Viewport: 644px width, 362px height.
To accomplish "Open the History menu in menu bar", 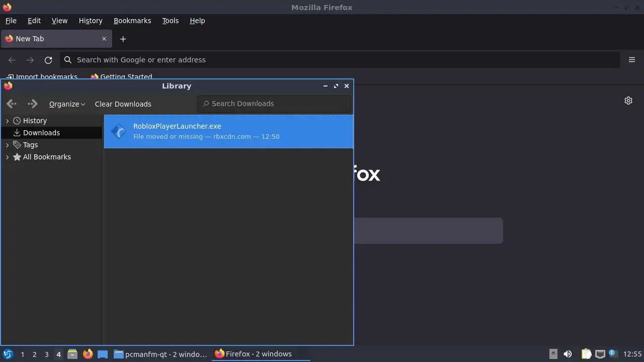I will tap(91, 21).
